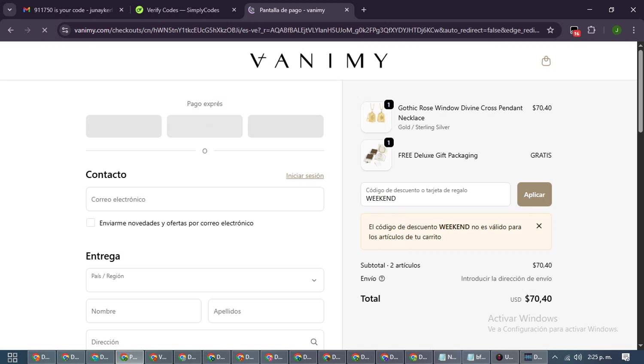Open Chrome three-dot menu

tap(634, 30)
